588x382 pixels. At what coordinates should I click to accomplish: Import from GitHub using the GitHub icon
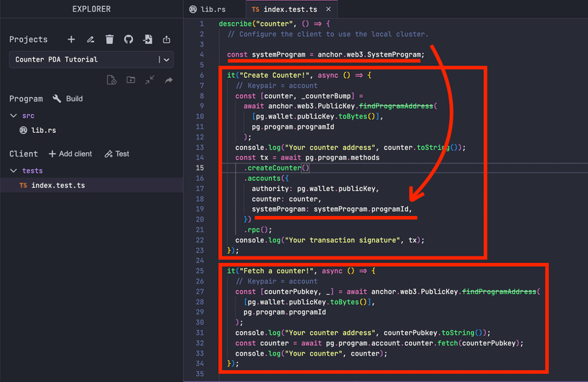pos(128,40)
